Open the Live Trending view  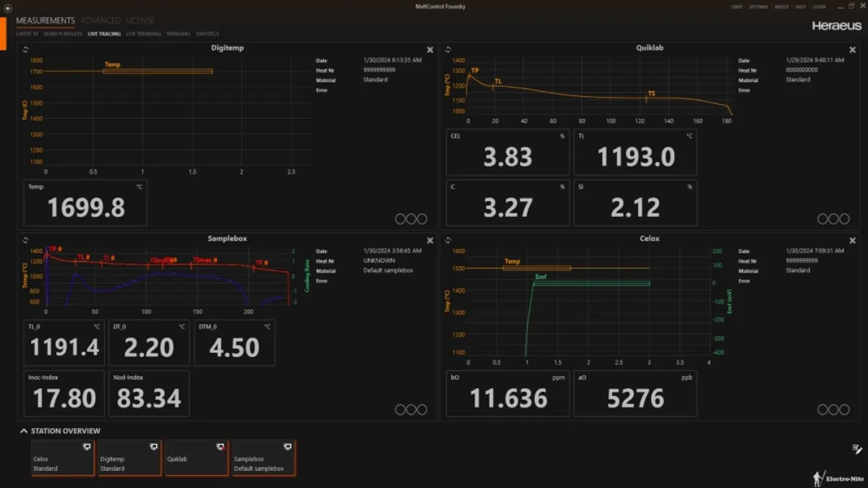[142, 34]
